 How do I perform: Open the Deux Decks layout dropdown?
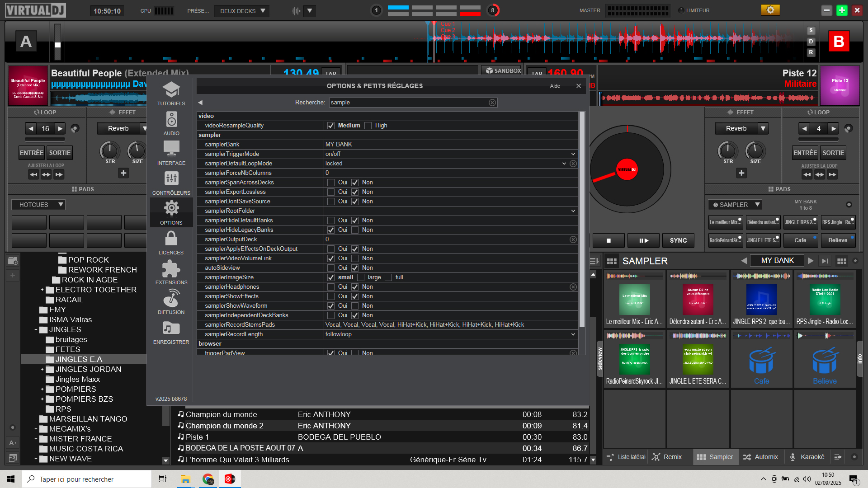(x=242, y=11)
